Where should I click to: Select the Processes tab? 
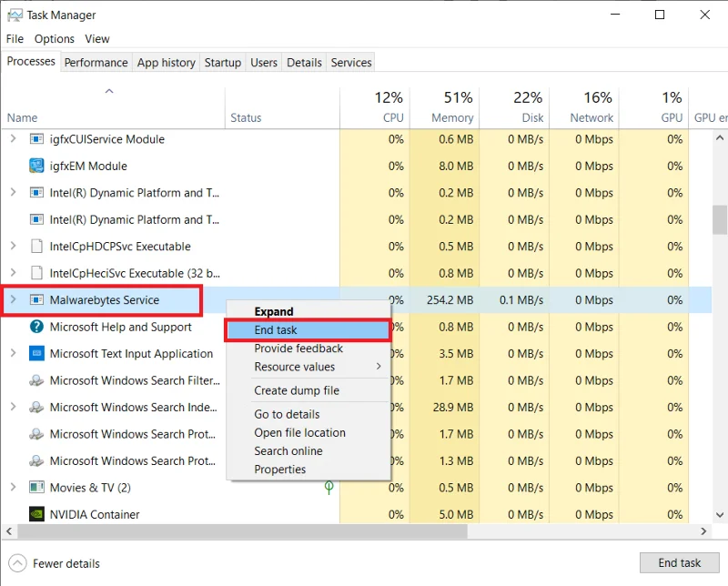coord(31,61)
